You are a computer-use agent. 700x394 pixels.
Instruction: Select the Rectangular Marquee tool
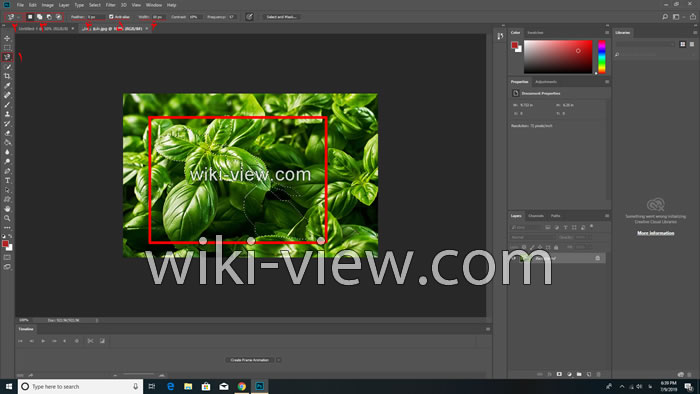click(x=7, y=48)
